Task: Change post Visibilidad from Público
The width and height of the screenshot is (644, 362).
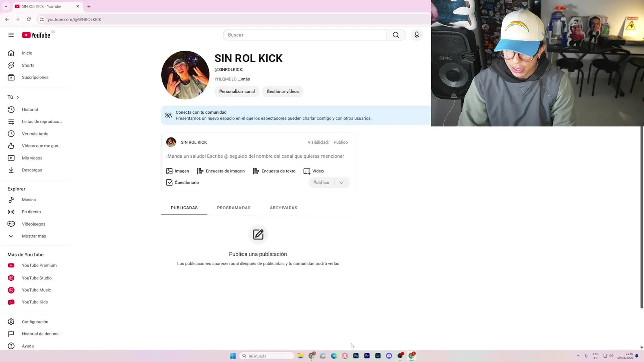Action: click(341, 142)
